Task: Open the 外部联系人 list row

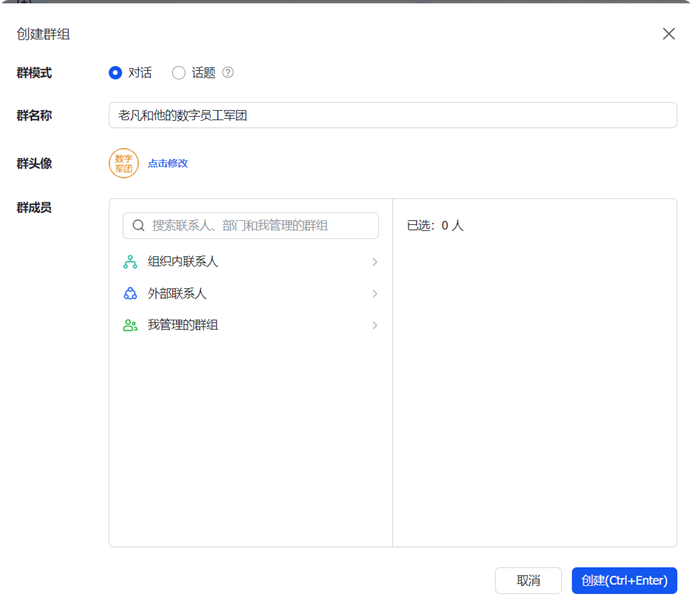Action: point(251,294)
